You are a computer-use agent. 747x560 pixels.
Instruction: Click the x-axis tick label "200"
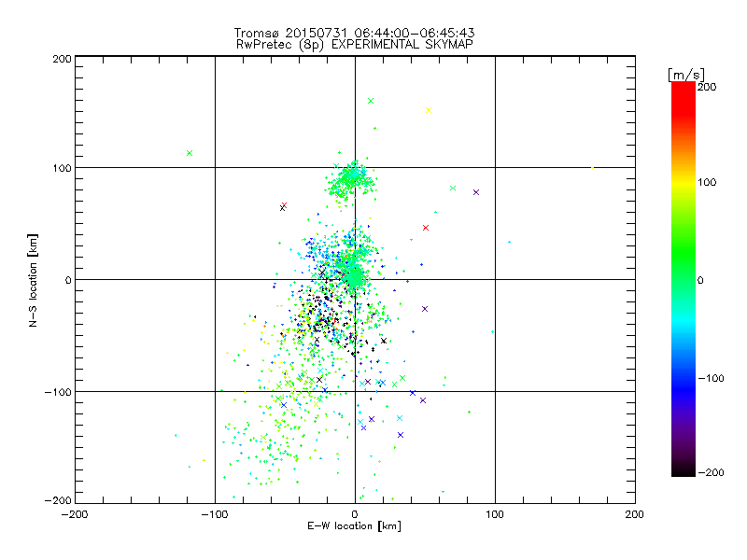pos(635,514)
